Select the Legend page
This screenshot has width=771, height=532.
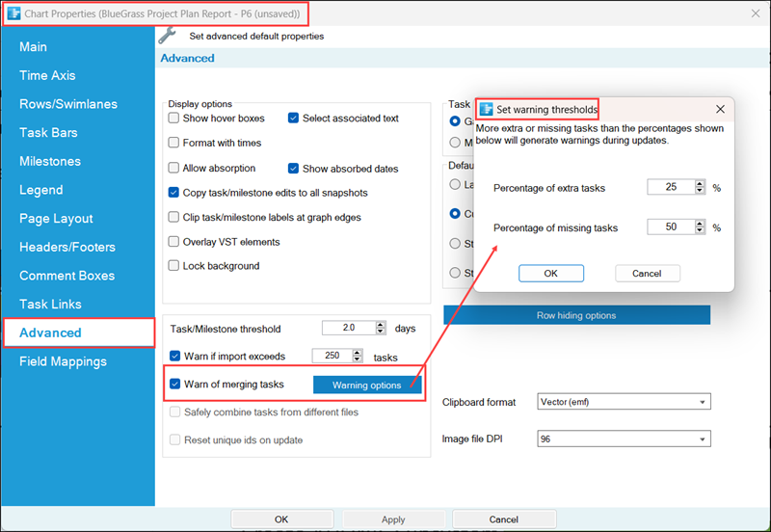point(40,189)
